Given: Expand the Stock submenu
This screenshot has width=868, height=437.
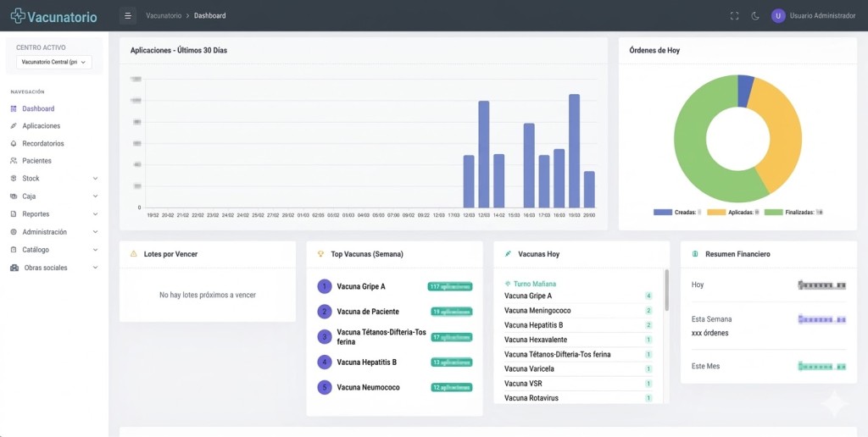Looking at the screenshot, I should pos(95,179).
